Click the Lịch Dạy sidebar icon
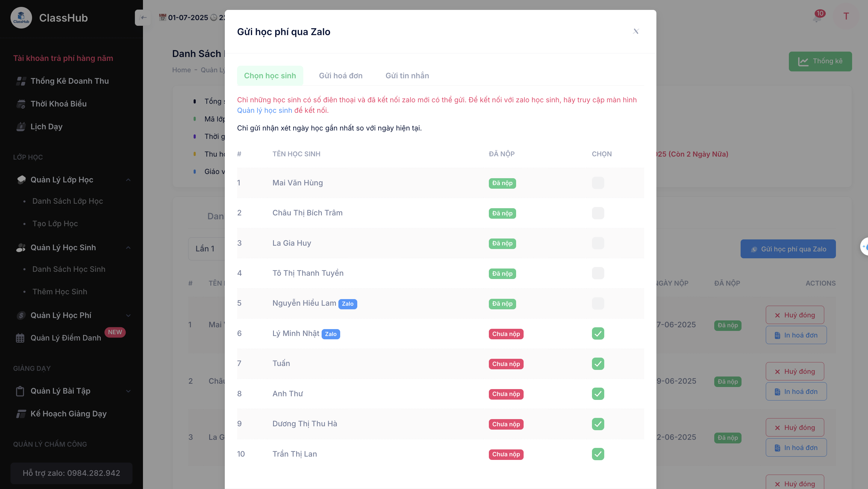Screen dimensions: 868x489 coord(21,127)
